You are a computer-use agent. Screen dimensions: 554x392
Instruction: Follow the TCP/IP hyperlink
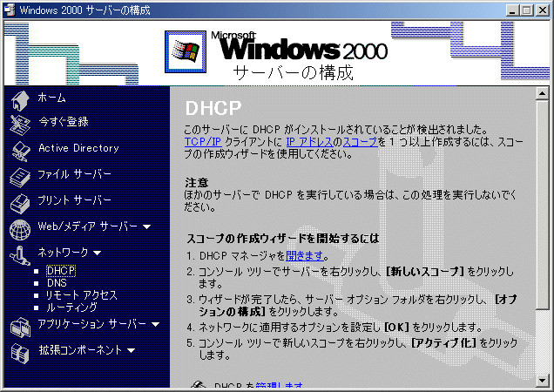point(203,142)
